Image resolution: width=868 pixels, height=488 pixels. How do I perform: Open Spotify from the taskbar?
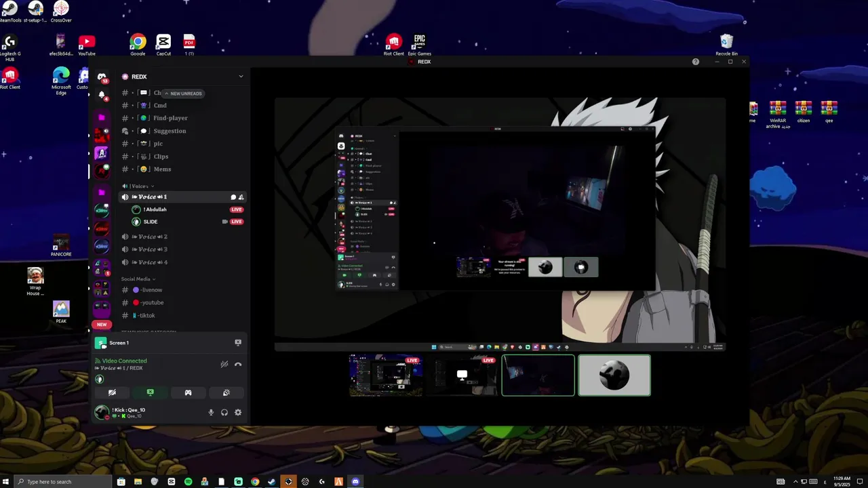188,482
